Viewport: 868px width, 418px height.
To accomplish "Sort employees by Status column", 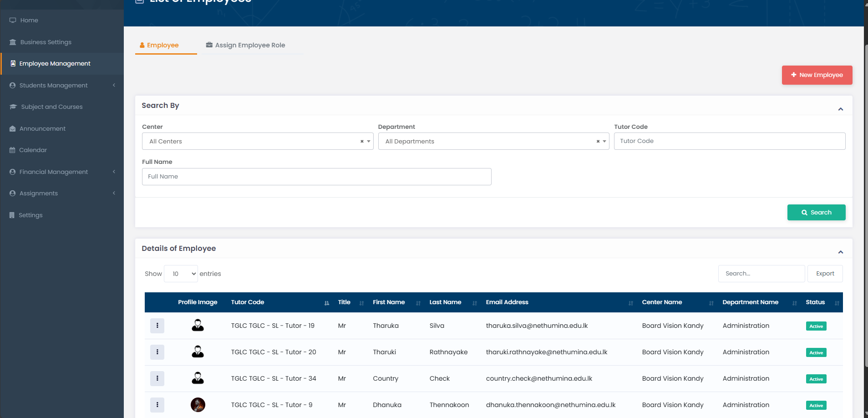I will click(x=815, y=302).
